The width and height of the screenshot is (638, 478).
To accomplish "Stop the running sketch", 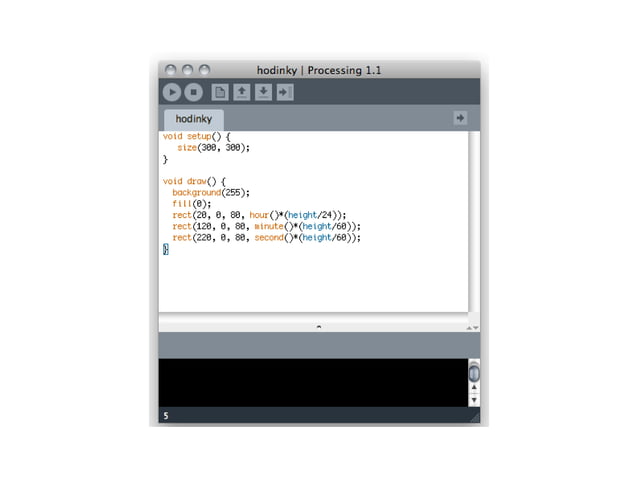I will [x=194, y=92].
